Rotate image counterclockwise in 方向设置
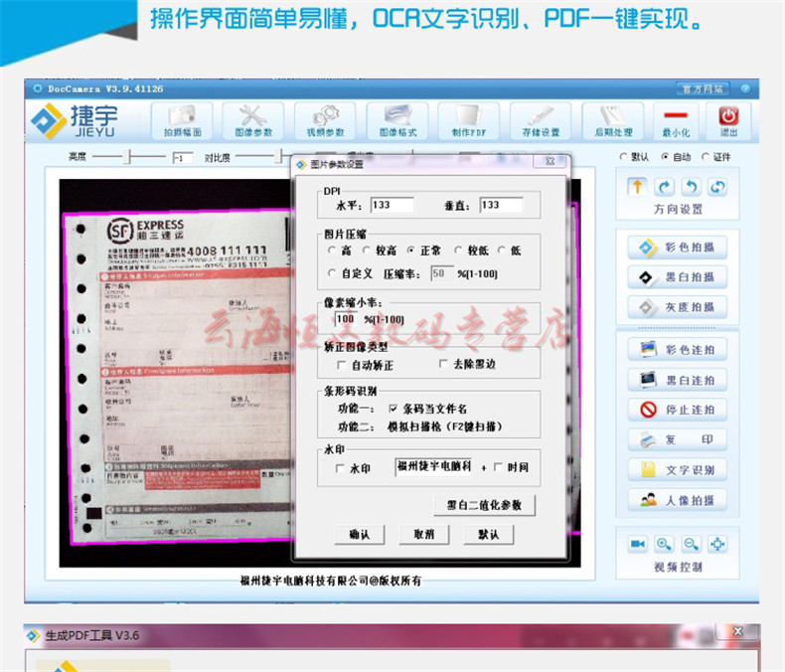Image resolution: width=785 pixels, height=672 pixels. click(x=692, y=187)
